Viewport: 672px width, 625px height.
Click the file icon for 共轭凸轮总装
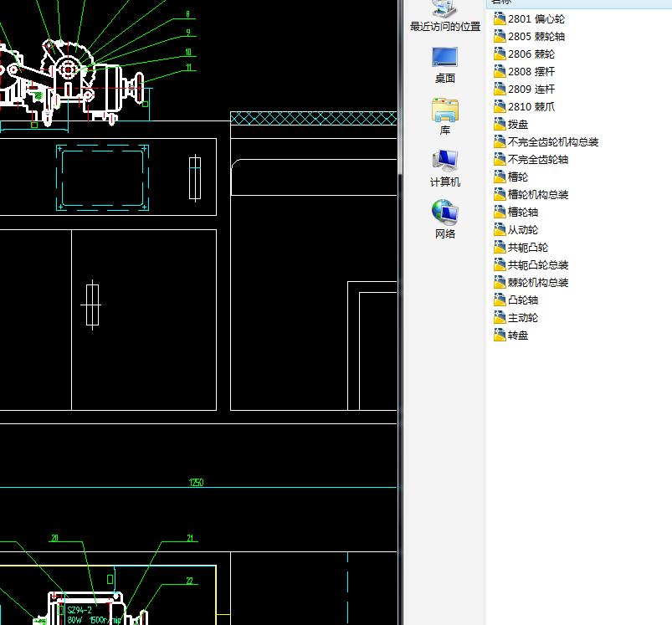point(500,264)
